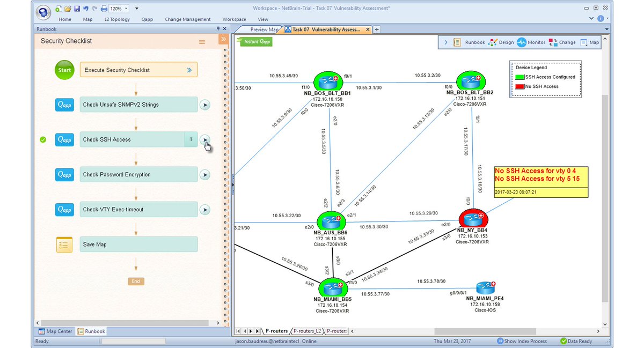This screenshot has width=644, height=348.
Task: Open the L2 Topology menu
Action: point(117,19)
